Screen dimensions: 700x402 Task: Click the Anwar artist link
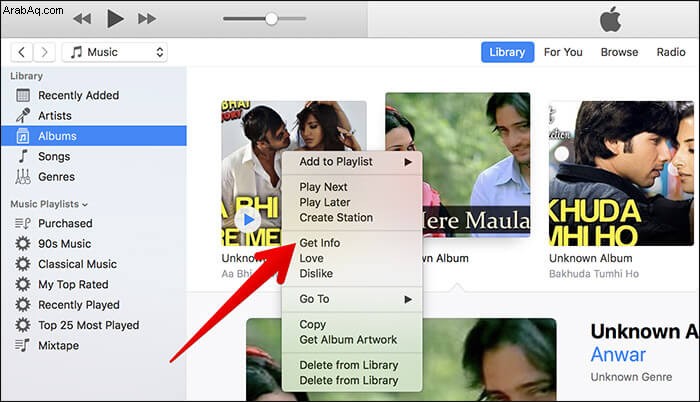pos(618,355)
